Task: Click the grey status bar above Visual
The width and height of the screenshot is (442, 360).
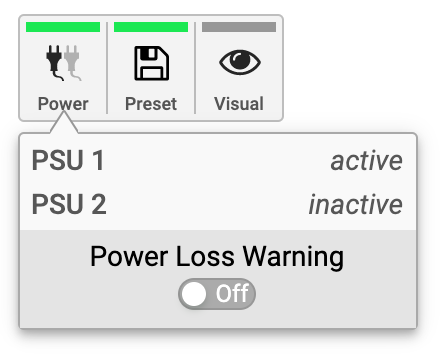Action: click(239, 27)
